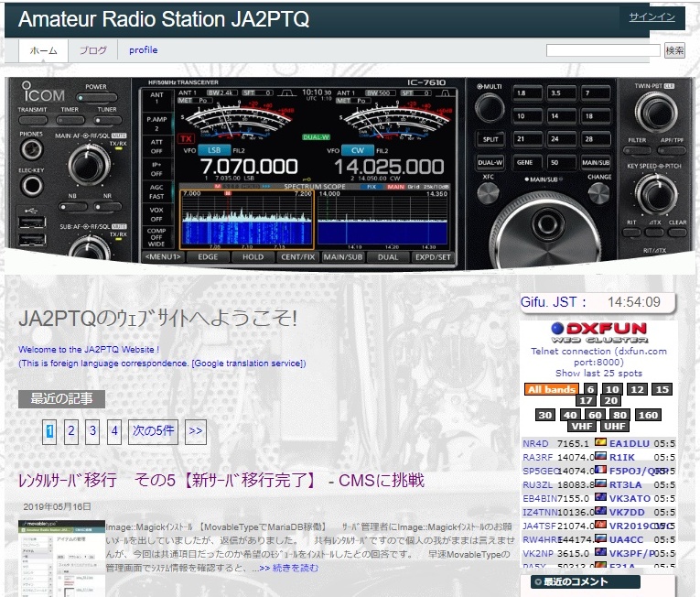Viewport: 700px width, 597px height.
Task: Click the Amateur Radio Station JA2PTQ site title
Action: [164, 19]
